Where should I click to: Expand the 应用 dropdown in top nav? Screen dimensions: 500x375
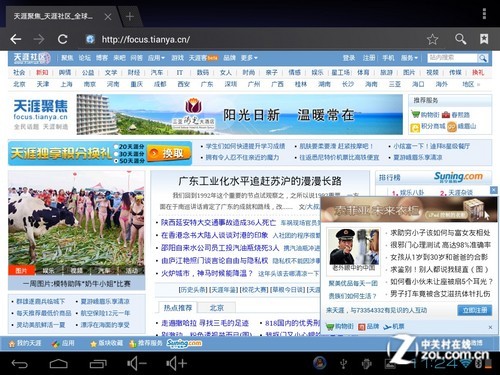(x=156, y=58)
